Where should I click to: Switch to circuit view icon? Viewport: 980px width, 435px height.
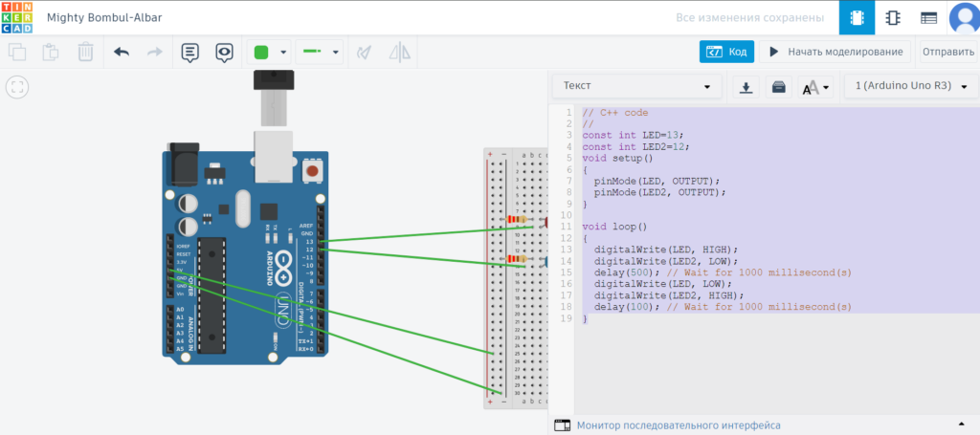pos(857,17)
